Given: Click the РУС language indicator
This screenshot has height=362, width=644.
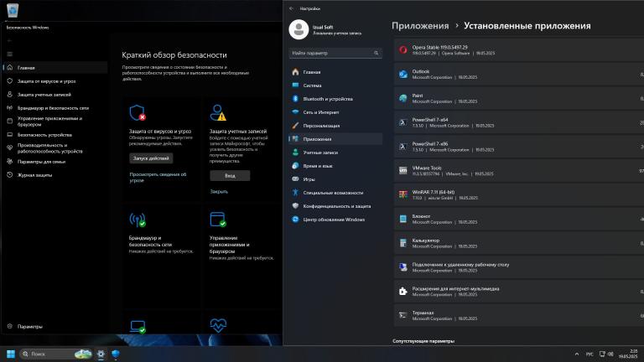Looking at the screenshot, I should pos(589,354).
